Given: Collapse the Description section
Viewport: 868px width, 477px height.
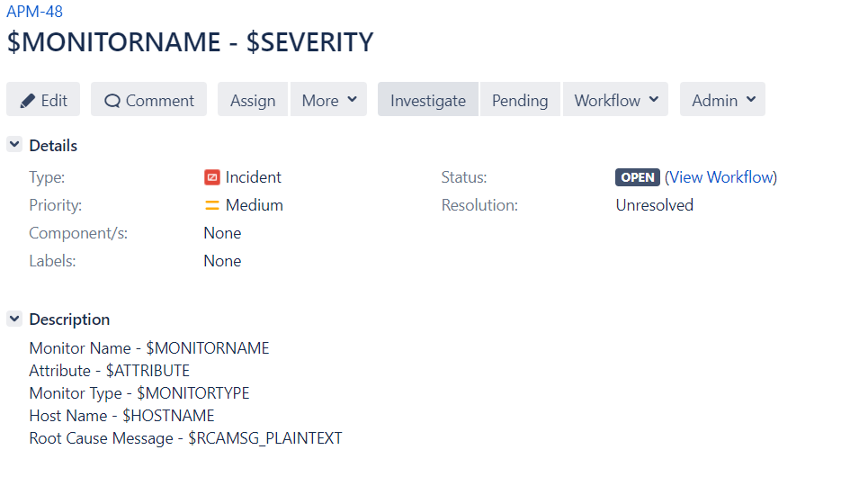Looking at the screenshot, I should (14, 319).
